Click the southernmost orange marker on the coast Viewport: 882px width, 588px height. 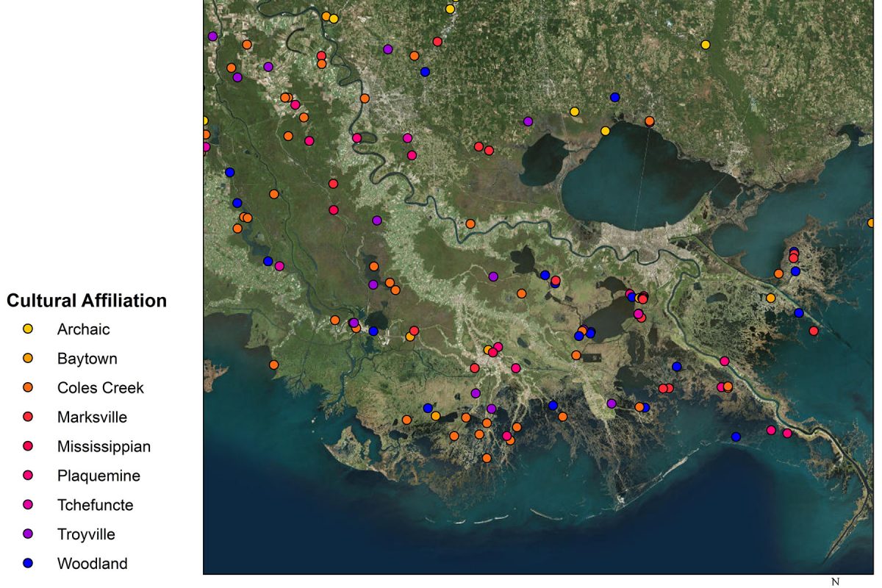click(487, 458)
